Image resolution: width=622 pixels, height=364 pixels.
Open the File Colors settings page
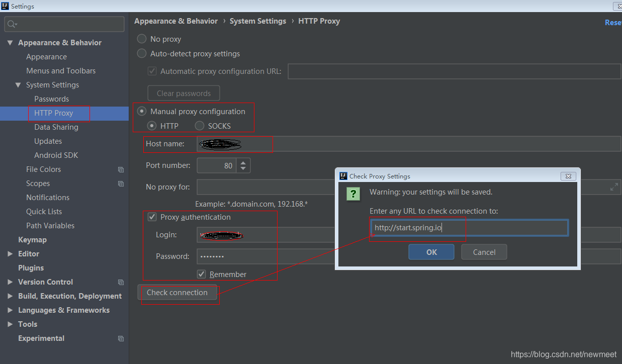(x=43, y=169)
